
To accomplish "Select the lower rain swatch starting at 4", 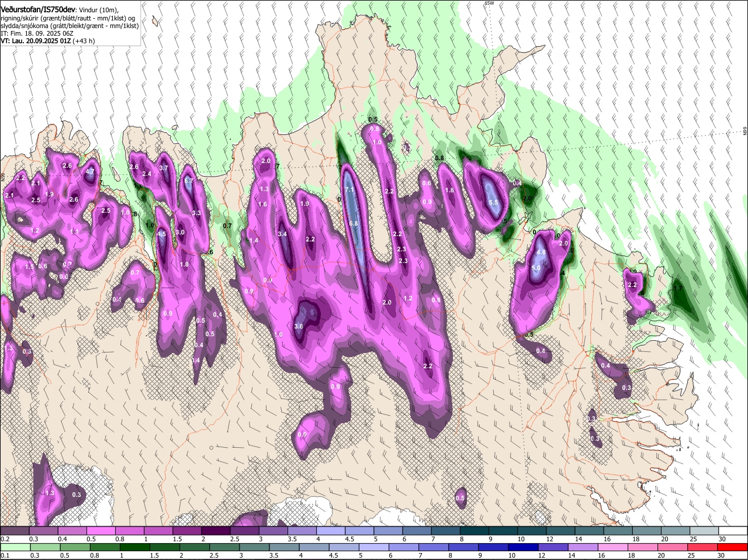I will (314, 547).
